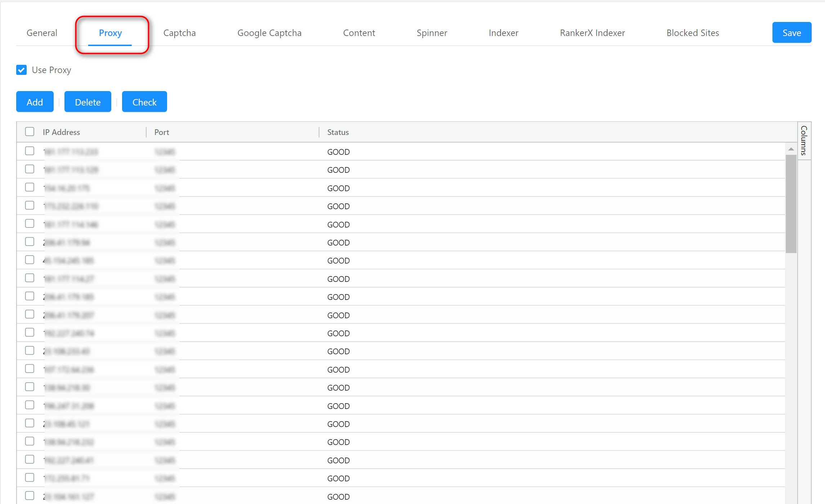View the Blocked Sites tab
Viewport: 825px width, 504px height.
click(692, 33)
